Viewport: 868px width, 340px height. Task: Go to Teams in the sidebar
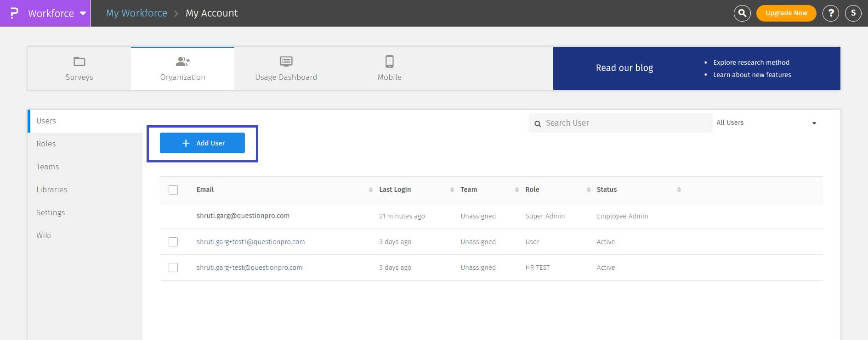pyautogui.click(x=48, y=167)
